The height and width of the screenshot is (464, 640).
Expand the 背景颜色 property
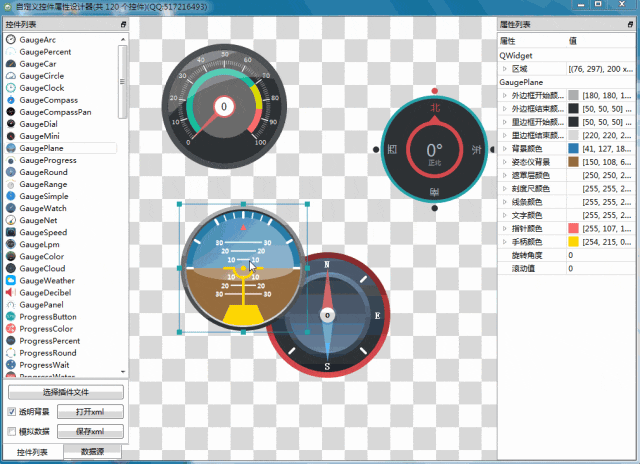[x=505, y=149]
